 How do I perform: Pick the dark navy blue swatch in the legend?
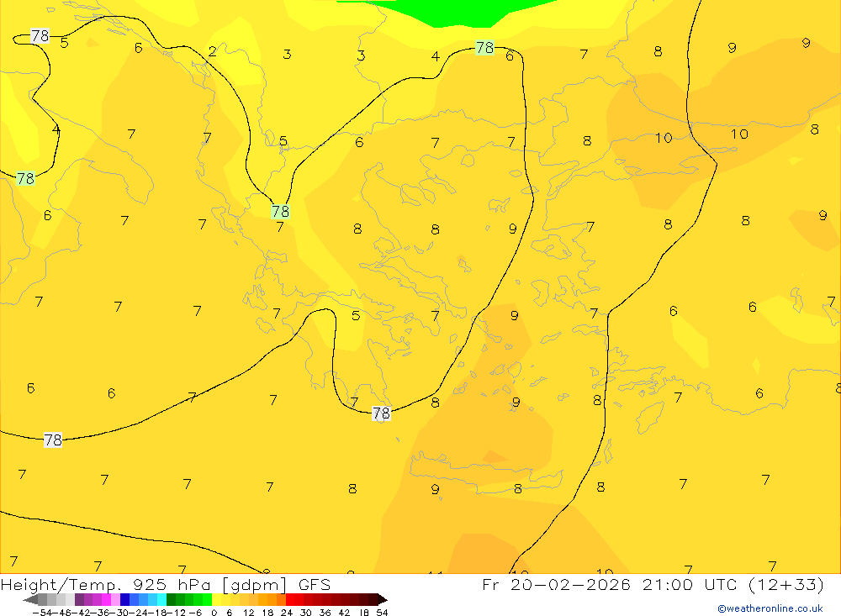coord(124,599)
